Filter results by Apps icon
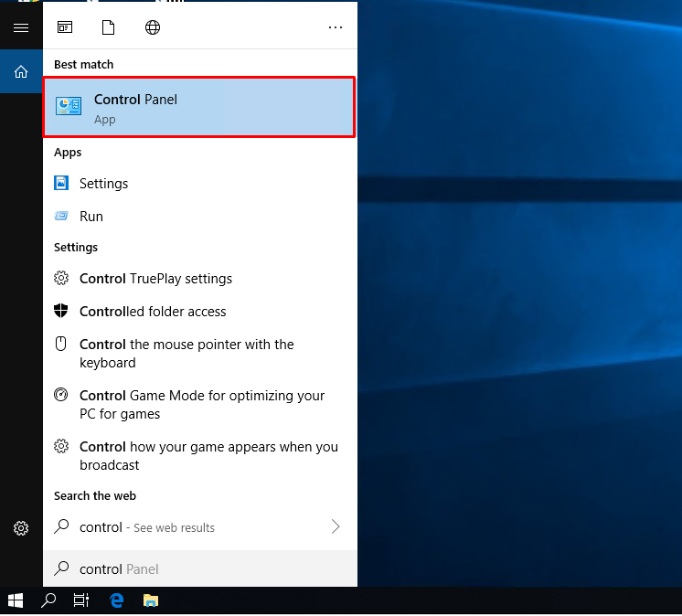This screenshot has height=616, width=682. (65, 27)
